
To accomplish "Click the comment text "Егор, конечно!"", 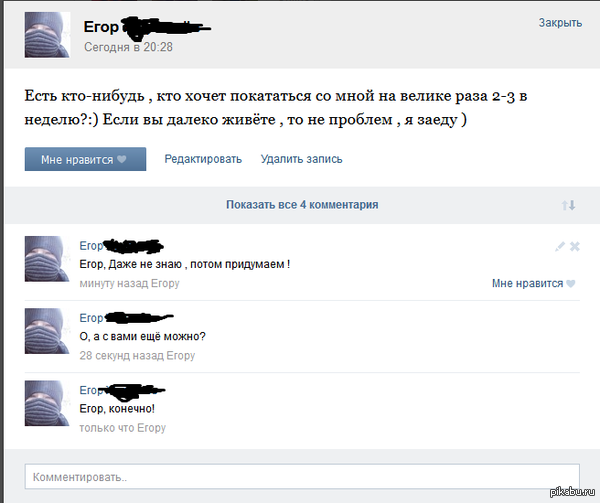I will coord(117,409).
